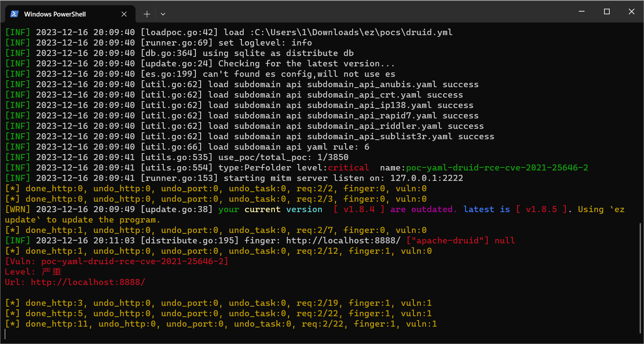Screen dimensions: 644x344
Task: Click the blinking cursor on the last line
Action: (6, 334)
